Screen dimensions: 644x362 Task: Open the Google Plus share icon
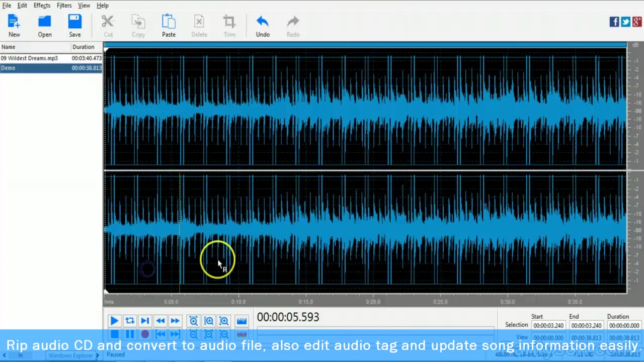tap(637, 22)
